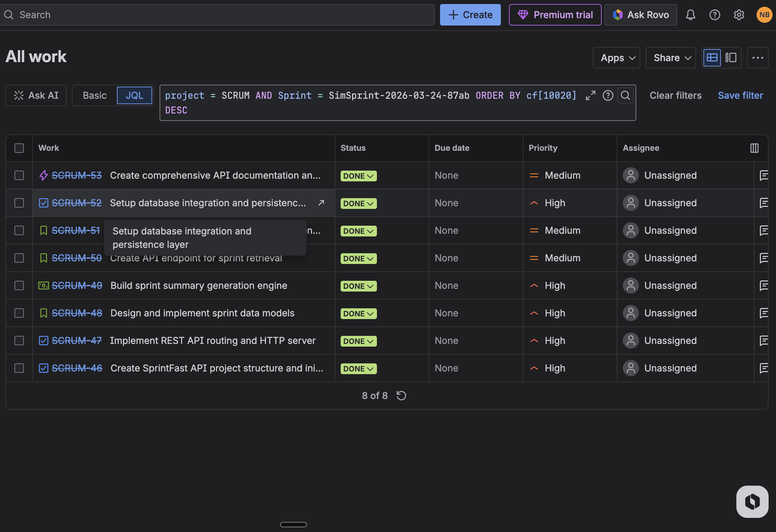Click the unassigned avatar for SCRUM-48
Viewport: 776px width, 532px height.
point(631,313)
